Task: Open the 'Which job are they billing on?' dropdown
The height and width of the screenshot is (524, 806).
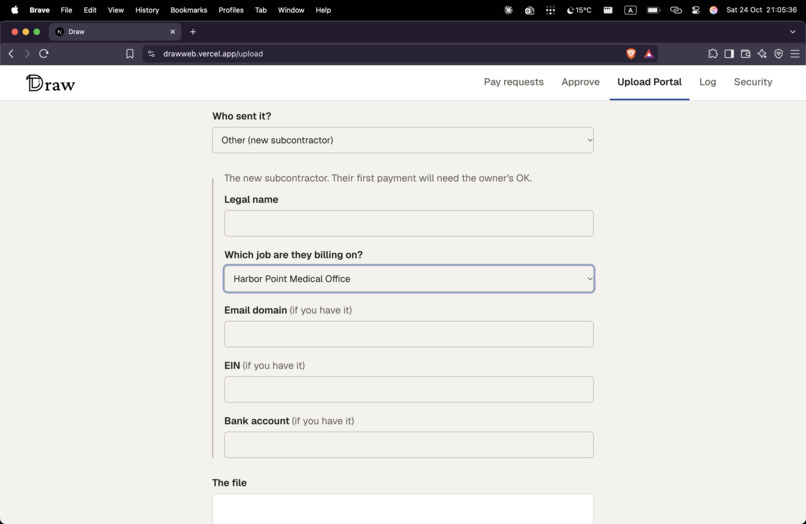Action: [x=409, y=279]
